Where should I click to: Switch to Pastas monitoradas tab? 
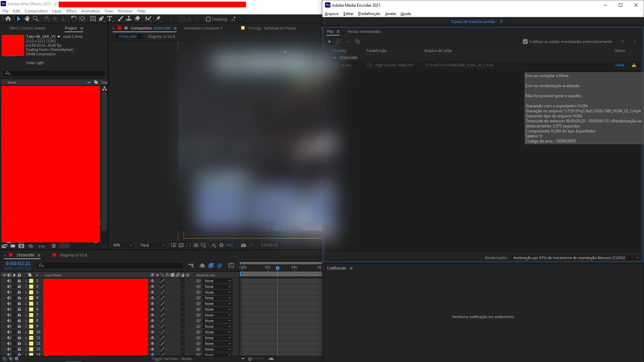364,32
